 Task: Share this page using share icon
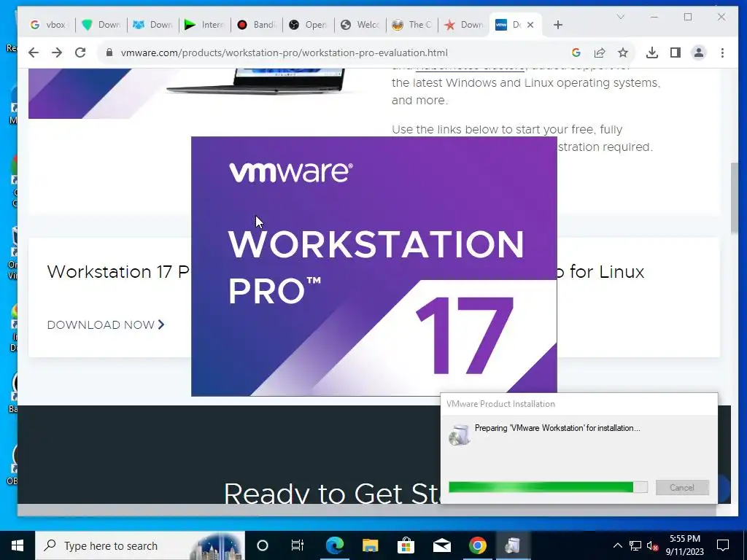point(600,52)
